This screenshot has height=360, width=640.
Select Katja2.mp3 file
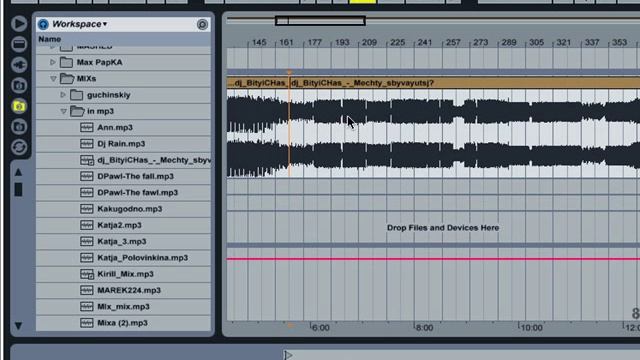(124, 225)
